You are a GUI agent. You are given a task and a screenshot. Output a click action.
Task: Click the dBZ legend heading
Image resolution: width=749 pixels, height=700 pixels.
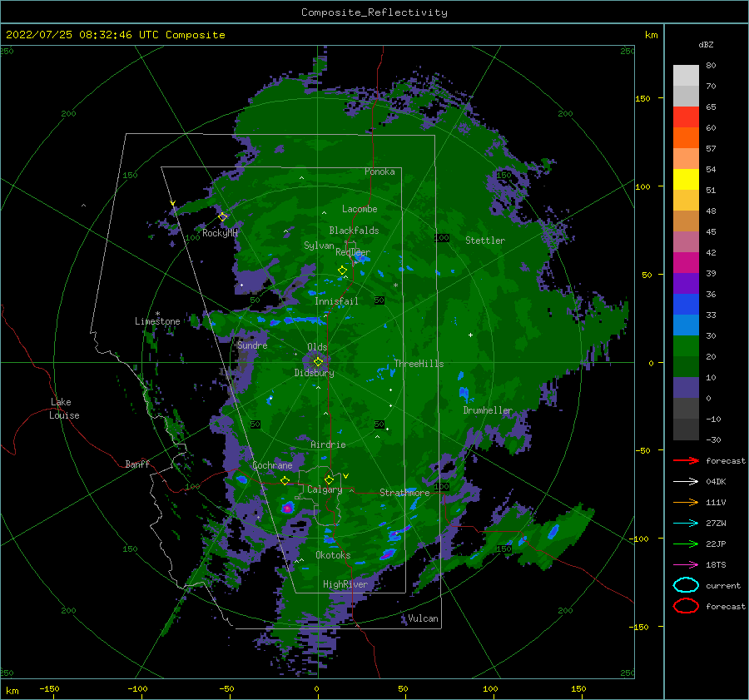(x=706, y=44)
